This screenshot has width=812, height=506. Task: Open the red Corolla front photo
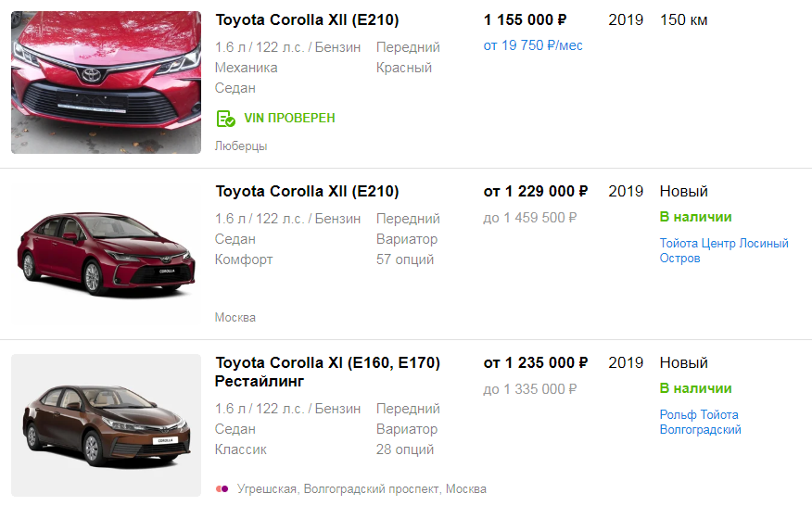click(106, 82)
